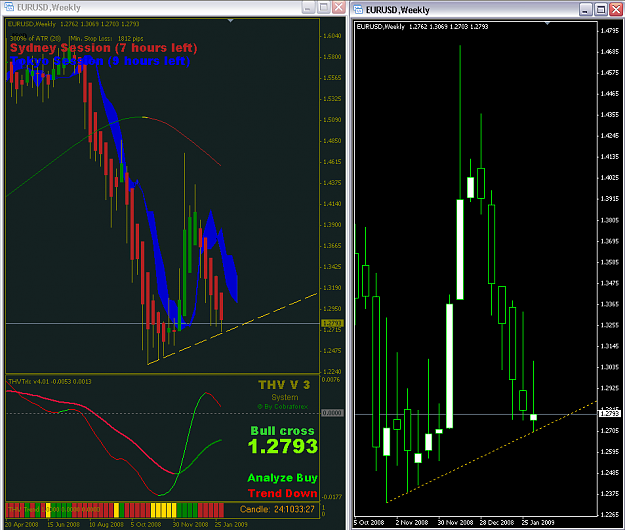625x530 pixels.
Task: Click the THVTrix v4.01 indicator label
Action: pyautogui.click(x=50, y=382)
